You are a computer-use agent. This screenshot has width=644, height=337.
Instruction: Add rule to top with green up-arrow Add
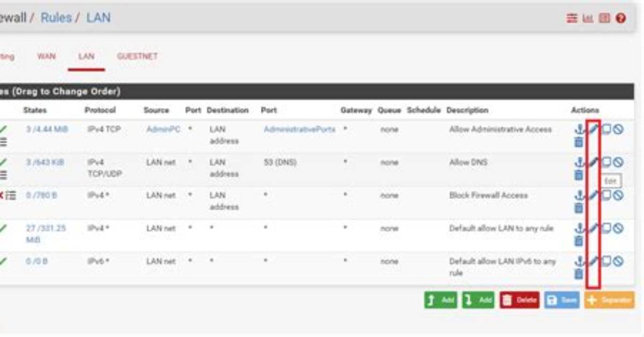(441, 300)
